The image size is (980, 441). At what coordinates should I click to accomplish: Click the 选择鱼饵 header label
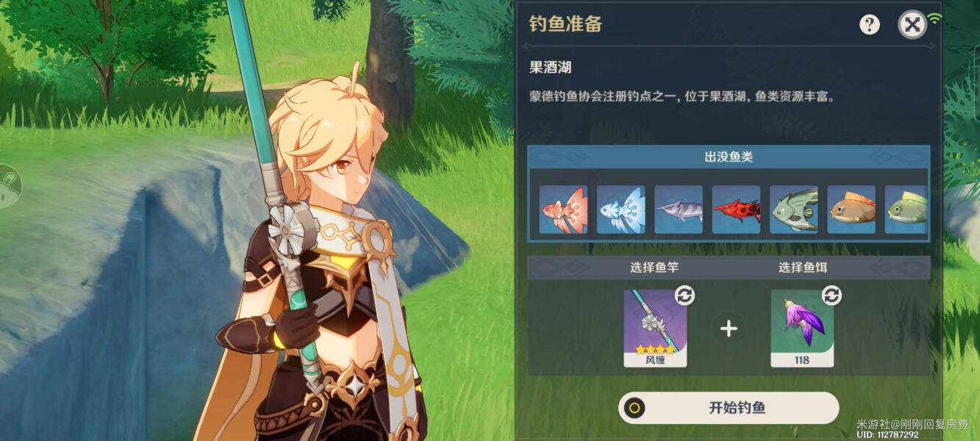[803, 268]
